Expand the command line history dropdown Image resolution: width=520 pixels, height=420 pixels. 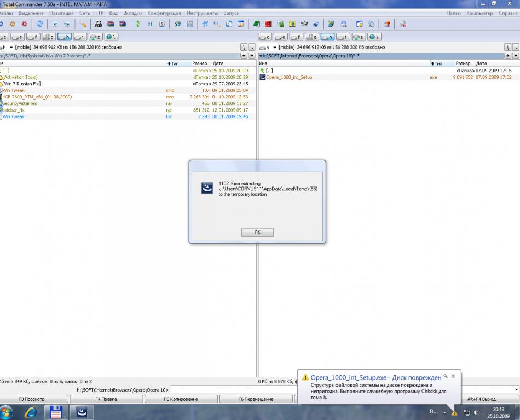point(516,390)
